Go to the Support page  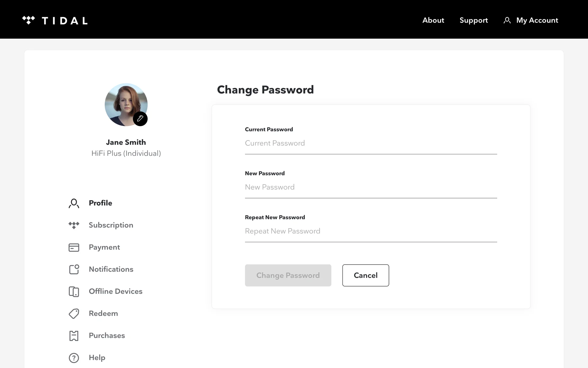[473, 20]
